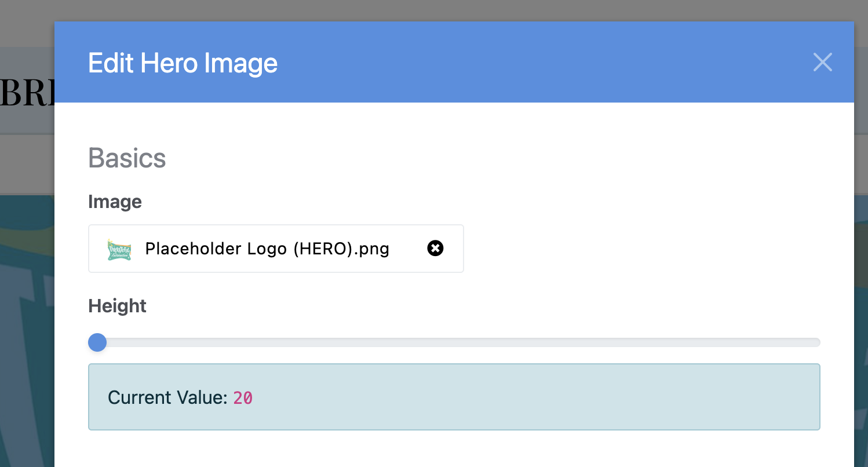Image resolution: width=868 pixels, height=467 pixels.
Task: Click the Current Value info box
Action: [x=521, y=397]
